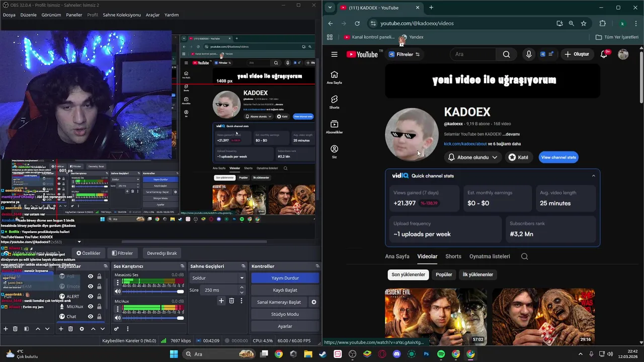Start voice search with microphone icon
The width and height of the screenshot is (644, 362).
pos(528,54)
